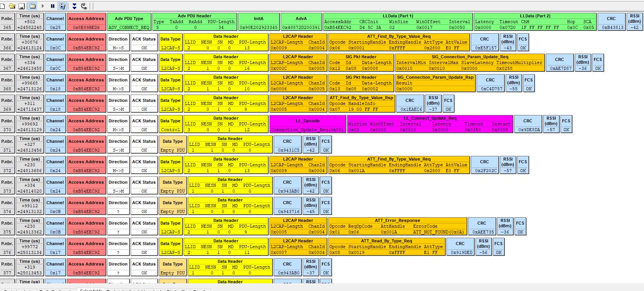Click InitA value 0x90E202923345
This screenshot has height=291, width=644.
259,22
